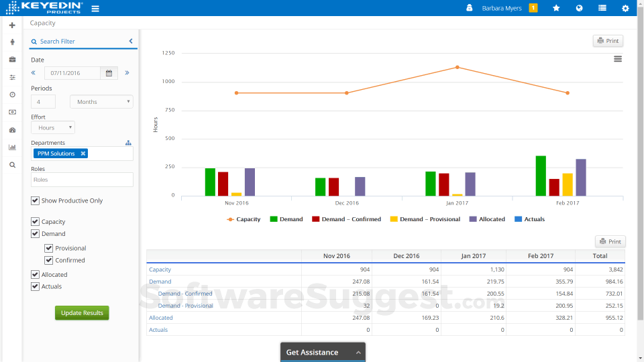
Task: Open the bar chart reports sidebar icon
Action: (x=12, y=147)
